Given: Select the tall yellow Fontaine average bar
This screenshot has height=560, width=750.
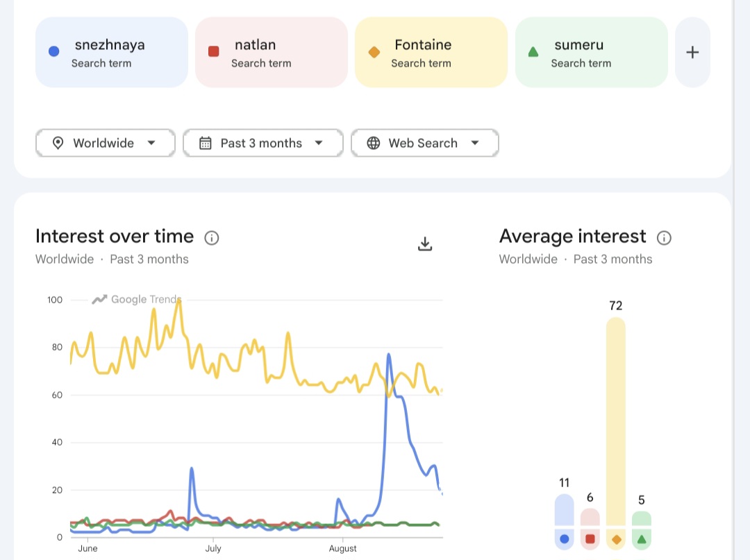Looking at the screenshot, I should pyautogui.click(x=616, y=422).
